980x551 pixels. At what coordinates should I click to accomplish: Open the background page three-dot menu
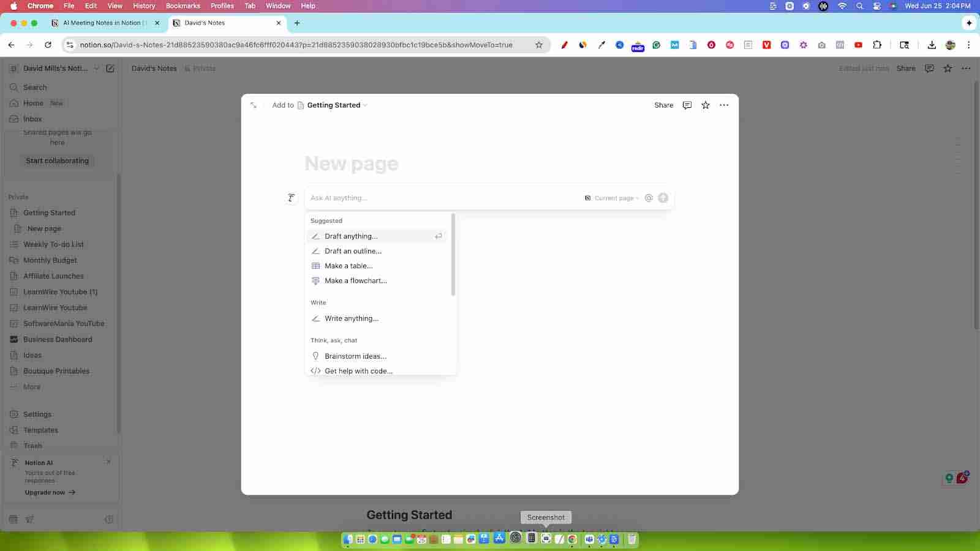966,69
